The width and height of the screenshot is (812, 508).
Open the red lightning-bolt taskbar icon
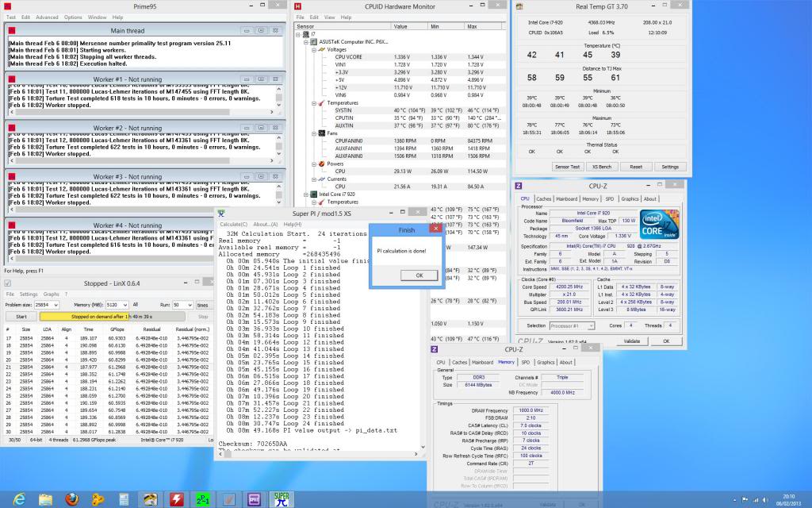[177, 499]
